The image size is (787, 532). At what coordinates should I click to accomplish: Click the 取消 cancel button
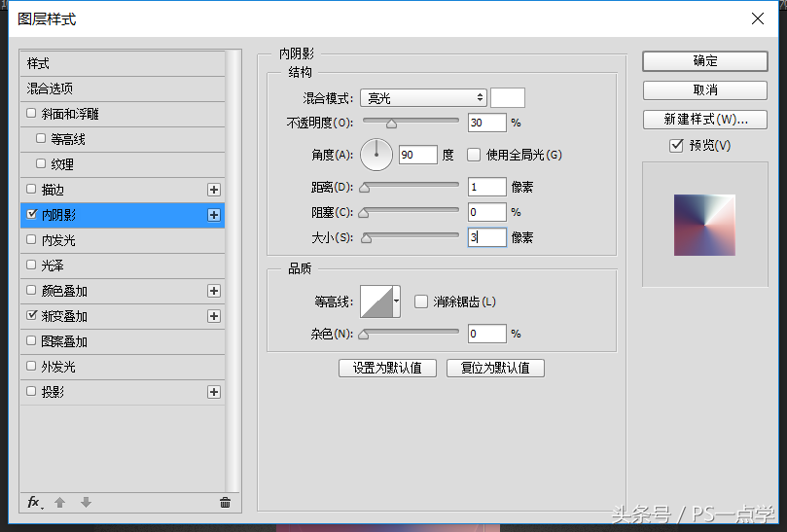click(704, 90)
